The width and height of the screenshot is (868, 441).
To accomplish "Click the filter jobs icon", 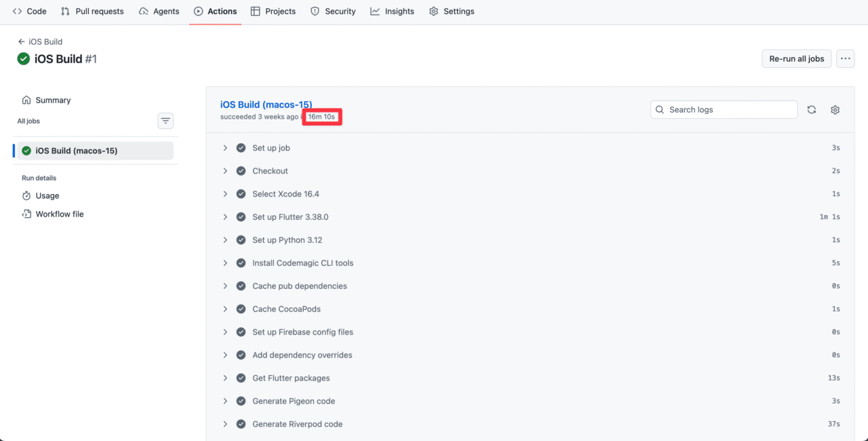I will (x=165, y=121).
